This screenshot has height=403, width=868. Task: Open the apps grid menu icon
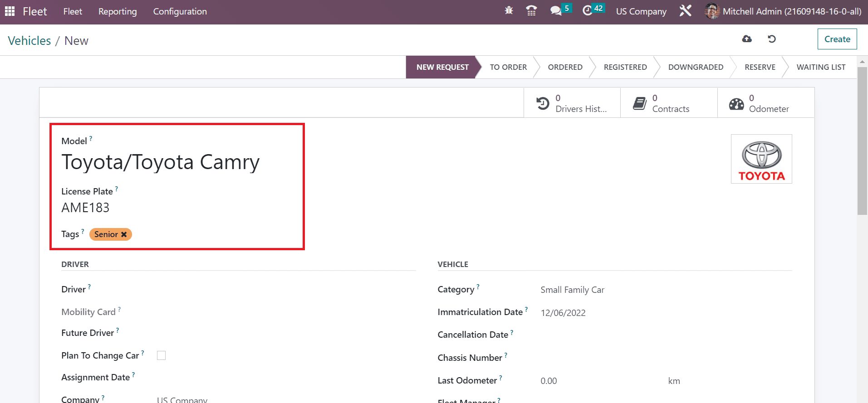coord(10,11)
